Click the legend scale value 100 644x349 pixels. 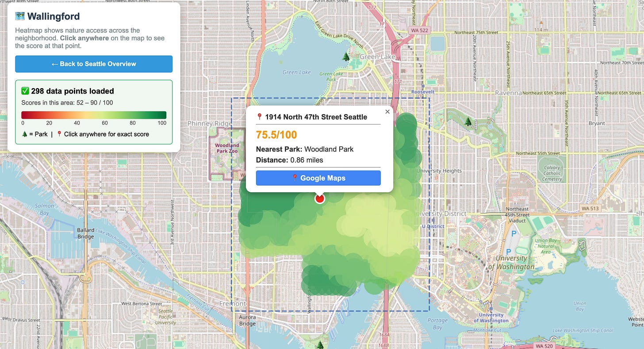click(x=162, y=123)
